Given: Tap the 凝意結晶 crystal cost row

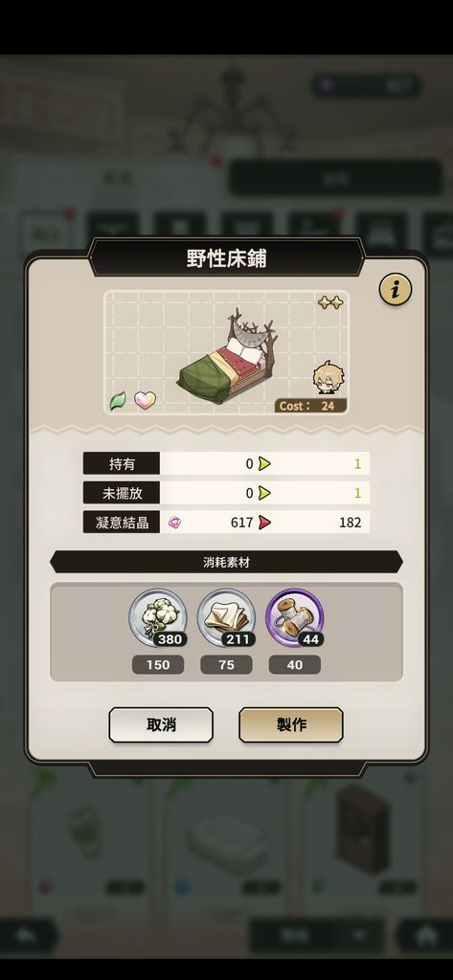Looking at the screenshot, I should (226, 522).
